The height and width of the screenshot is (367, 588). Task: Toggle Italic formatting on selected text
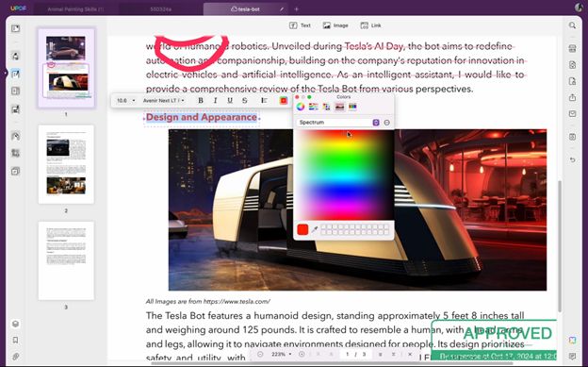[x=215, y=100]
